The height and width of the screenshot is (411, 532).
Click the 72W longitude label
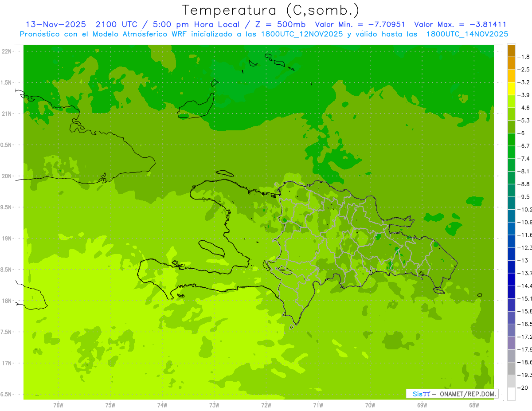(x=266, y=405)
